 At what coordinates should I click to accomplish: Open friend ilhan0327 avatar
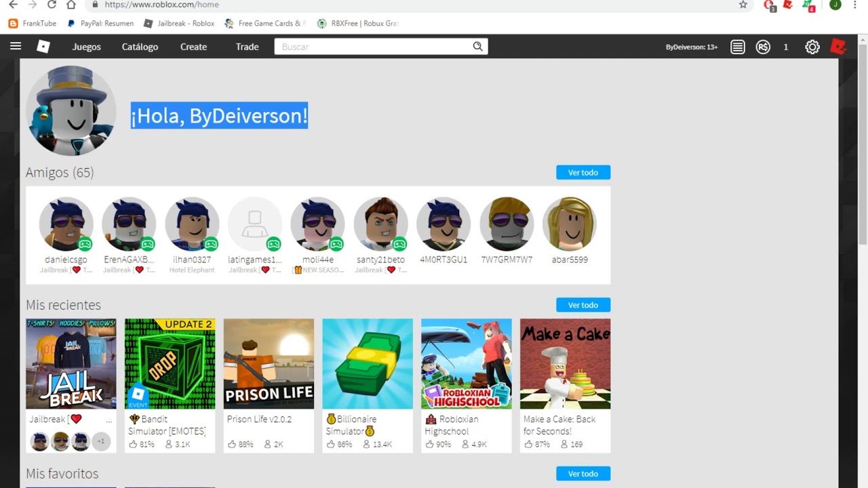tap(192, 224)
